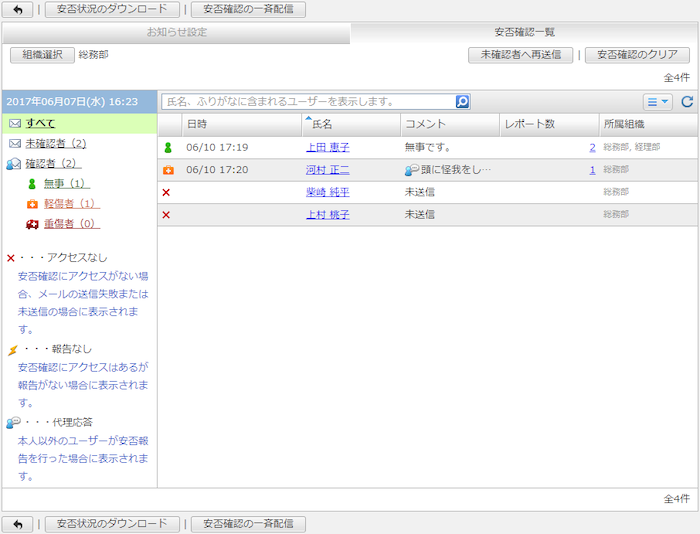Switch to お知らせ設定 tab
The width and height of the screenshot is (700, 534).
pyautogui.click(x=176, y=32)
